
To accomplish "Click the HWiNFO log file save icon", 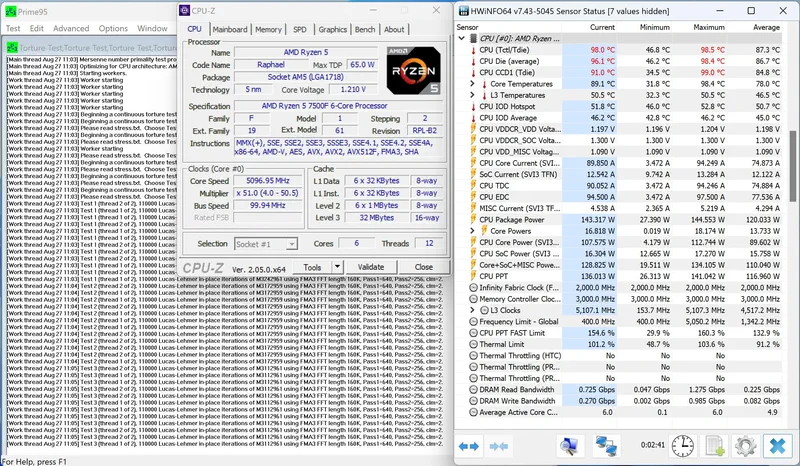I will (x=714, y=446).
